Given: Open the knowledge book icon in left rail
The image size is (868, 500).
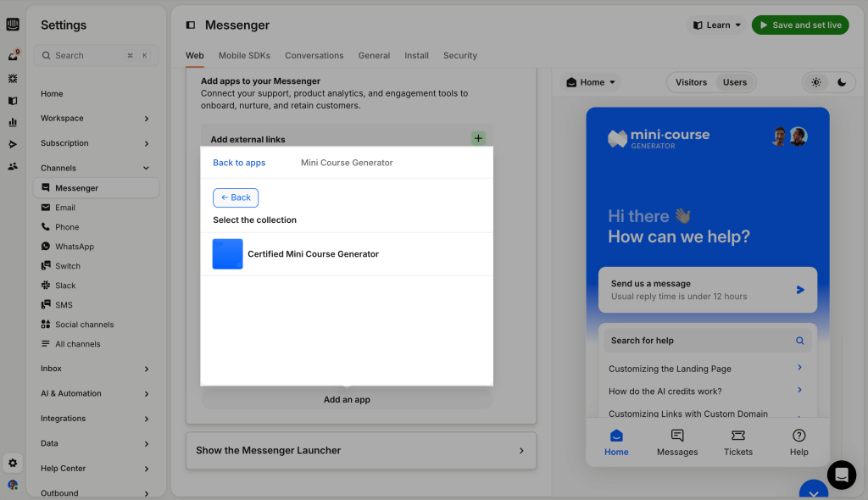Looking at the screenshot, I should click(13, 101).
